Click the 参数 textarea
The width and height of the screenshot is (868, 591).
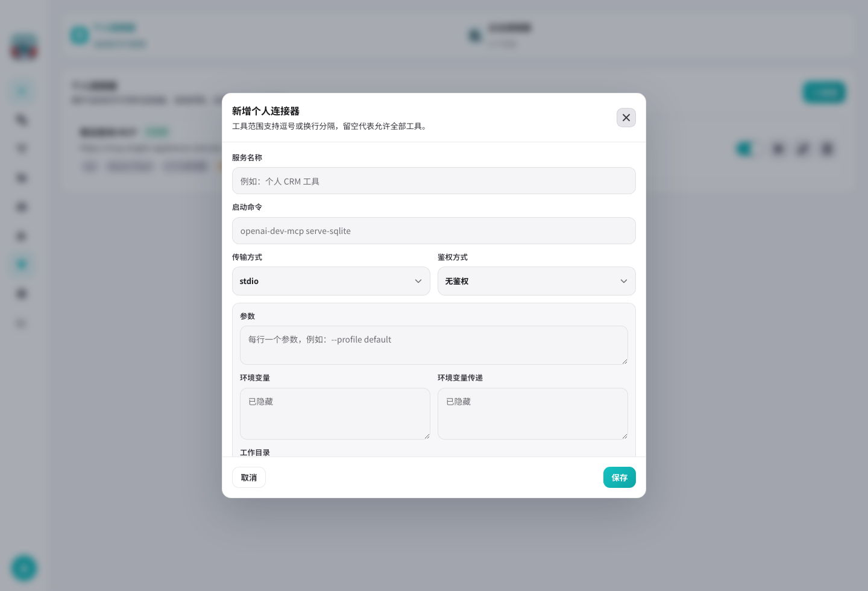tap(434, 345)
